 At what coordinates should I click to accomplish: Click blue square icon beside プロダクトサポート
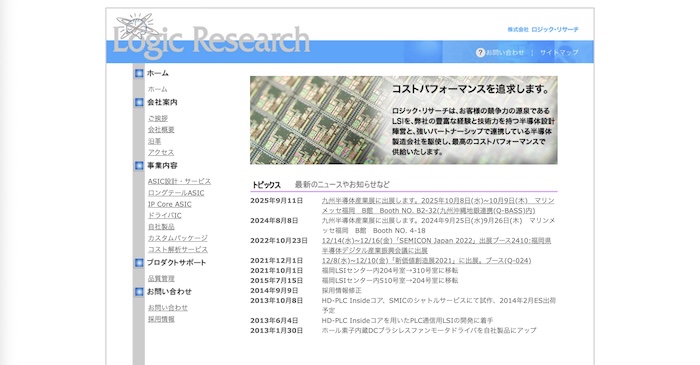pyautogui.click(x=139, y=263)
